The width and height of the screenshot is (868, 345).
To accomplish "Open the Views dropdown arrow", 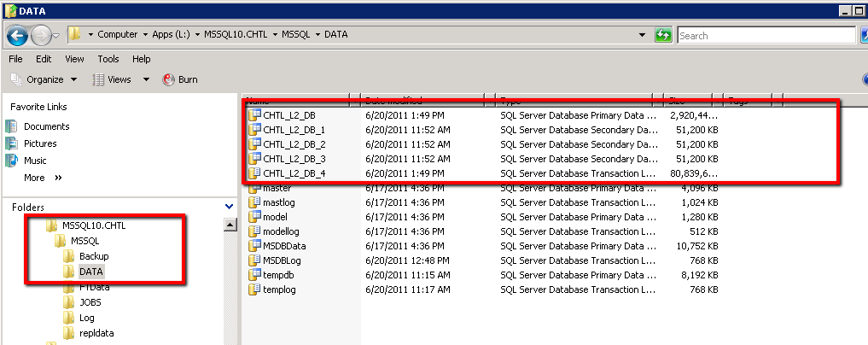I will (146, 79).
